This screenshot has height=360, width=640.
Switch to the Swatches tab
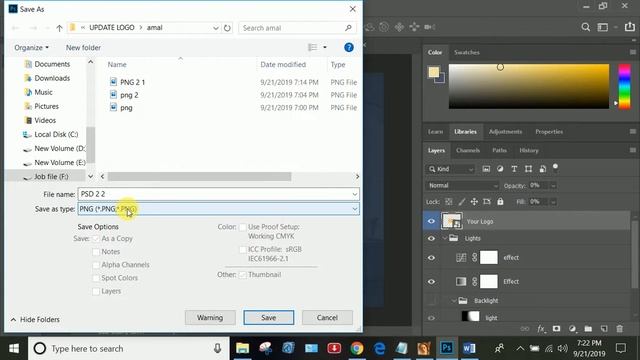coord(467,52)
